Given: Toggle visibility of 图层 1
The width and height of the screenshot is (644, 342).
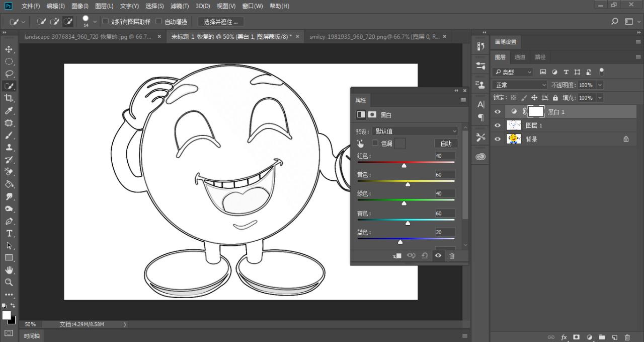Looking at the screenshot, I should (x=498, y=125).
